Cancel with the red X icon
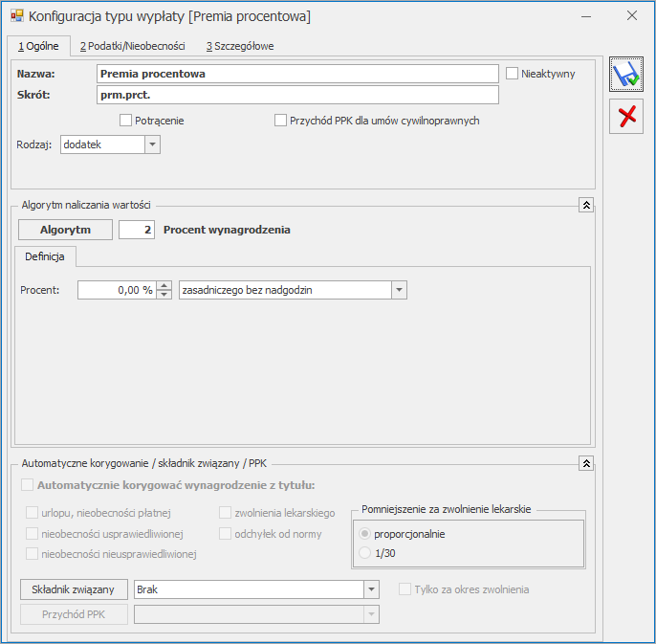The height and width of the screenshot is (644, 656). (x=625, y=117)
